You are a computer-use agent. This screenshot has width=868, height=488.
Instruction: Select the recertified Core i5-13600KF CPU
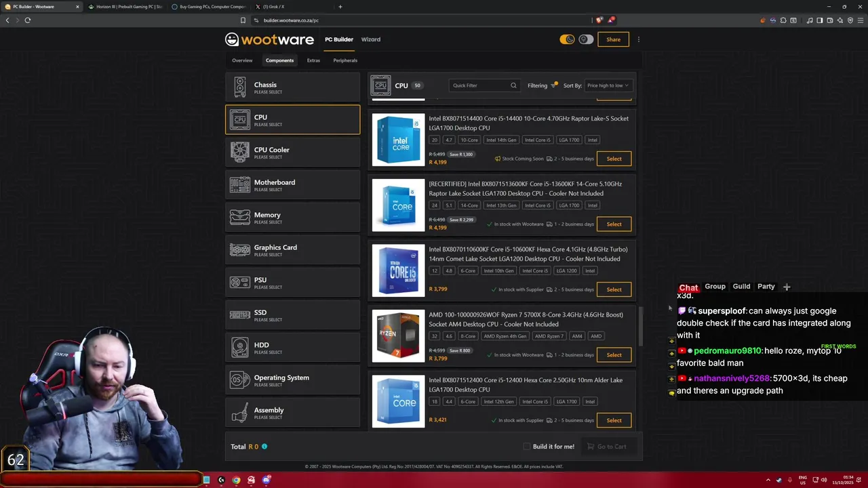coord(614,224)
